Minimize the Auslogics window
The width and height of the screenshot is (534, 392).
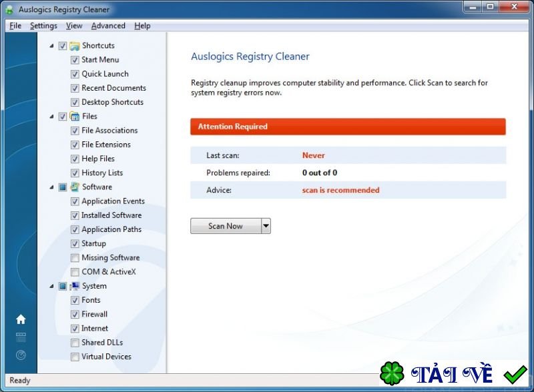tap(473, 7)
